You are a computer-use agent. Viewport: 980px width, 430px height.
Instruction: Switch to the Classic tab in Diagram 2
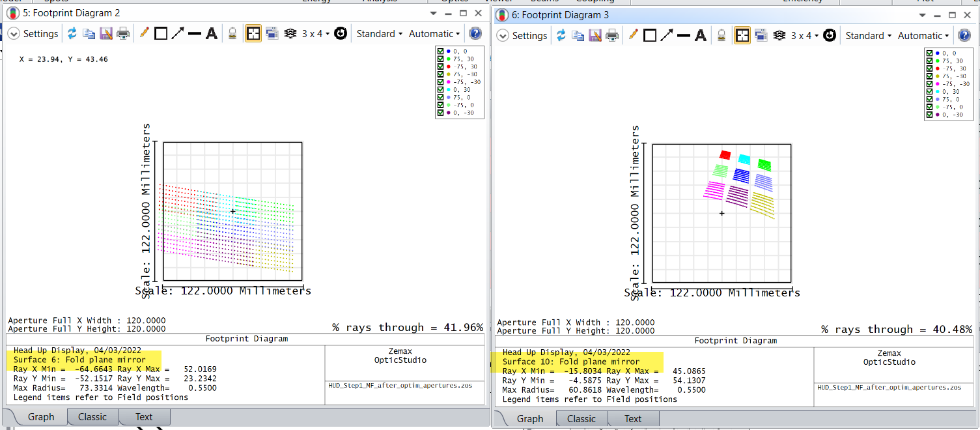[x=92, y=417]
